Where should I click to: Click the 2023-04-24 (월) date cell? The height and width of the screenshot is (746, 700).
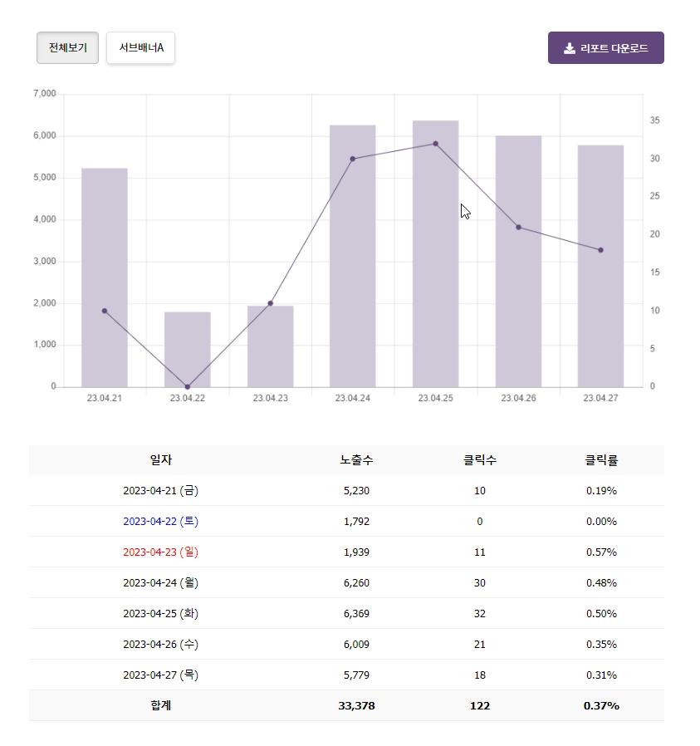[161, 583]
